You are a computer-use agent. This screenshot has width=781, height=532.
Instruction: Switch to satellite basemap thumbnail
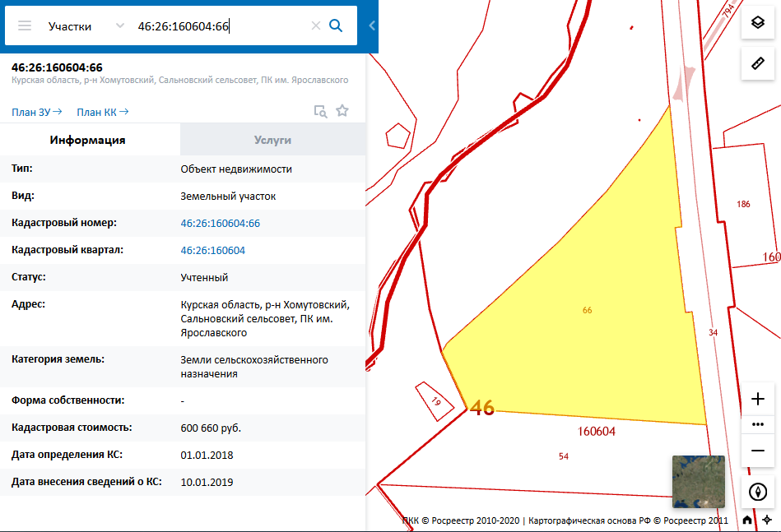coord(698,482)
